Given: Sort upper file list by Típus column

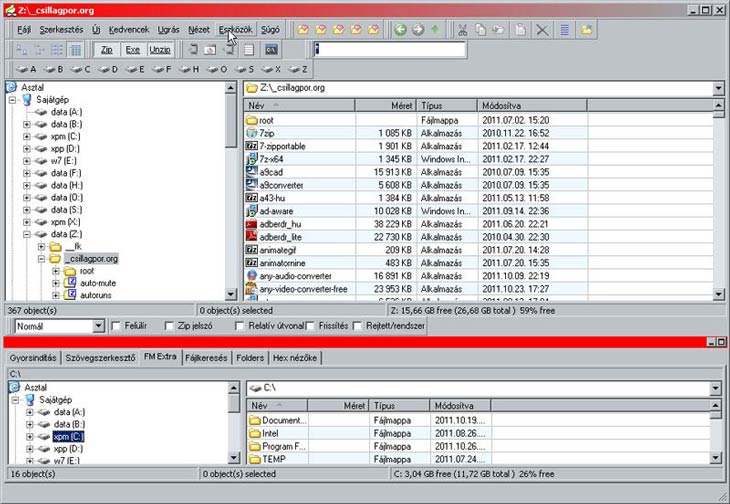Looking at the screenshot, I should click(446, 106).
